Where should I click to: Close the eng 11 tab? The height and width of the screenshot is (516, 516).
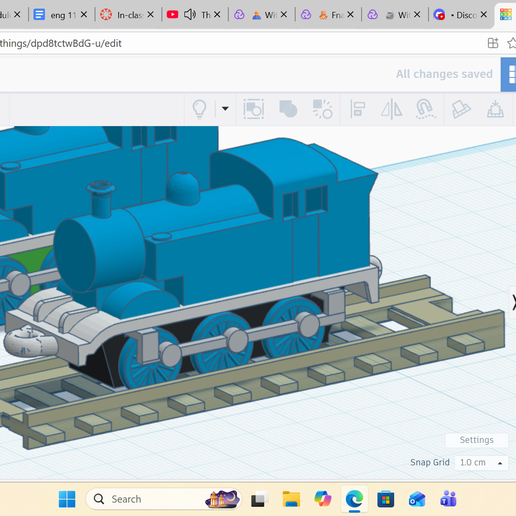click(x=84, y=15)
